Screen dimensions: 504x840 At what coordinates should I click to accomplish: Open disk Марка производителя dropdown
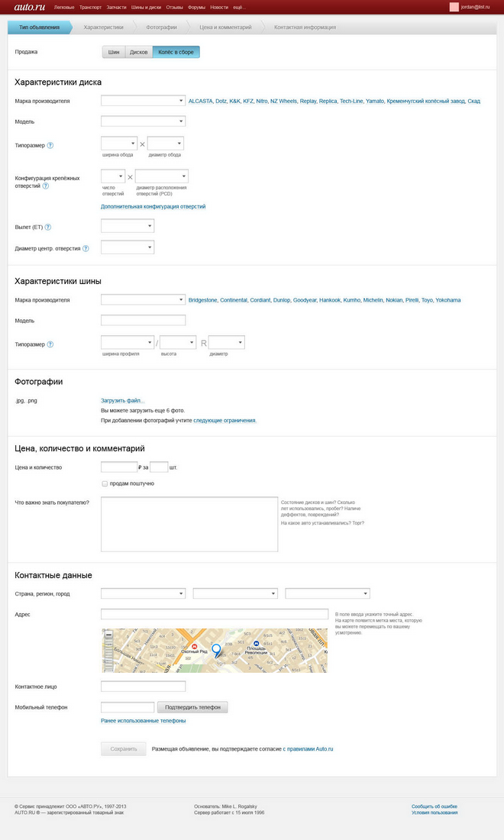143,101
